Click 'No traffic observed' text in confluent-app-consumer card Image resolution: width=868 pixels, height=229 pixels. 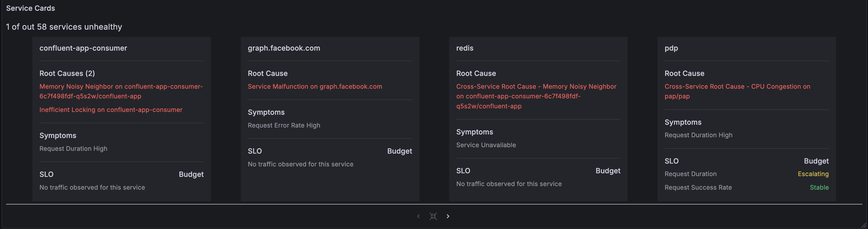92,187
